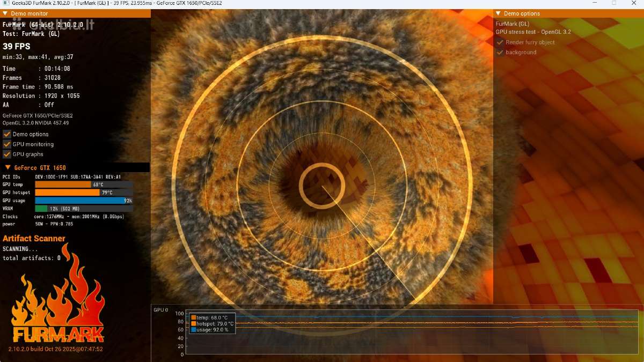The width and height of the screenshot is (644, 362).
Task: Click the temp 68.0 °C legend swatch
Action: pyautogui.click(x=194, y=317)
